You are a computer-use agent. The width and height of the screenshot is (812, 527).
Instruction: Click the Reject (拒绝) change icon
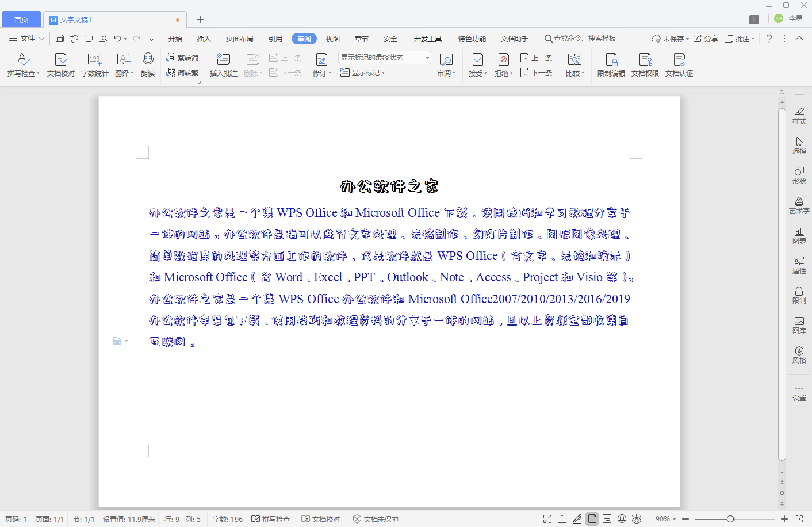[503, 59]
